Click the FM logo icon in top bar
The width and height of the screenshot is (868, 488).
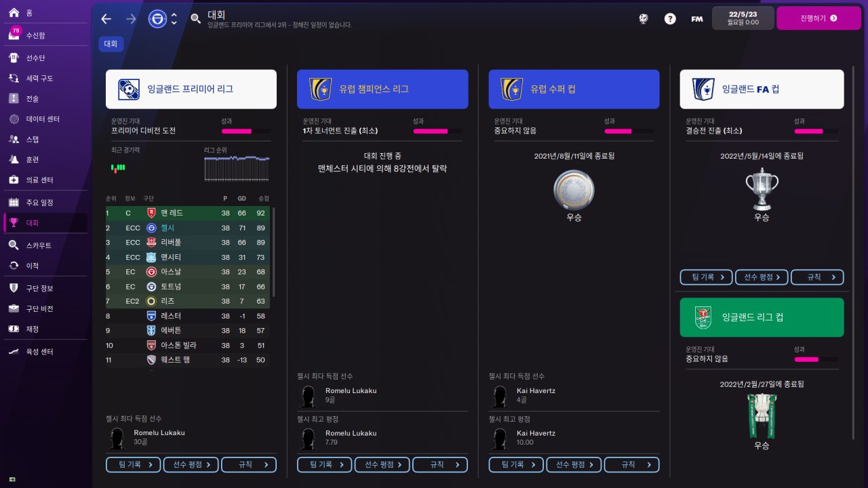[696, 19]
